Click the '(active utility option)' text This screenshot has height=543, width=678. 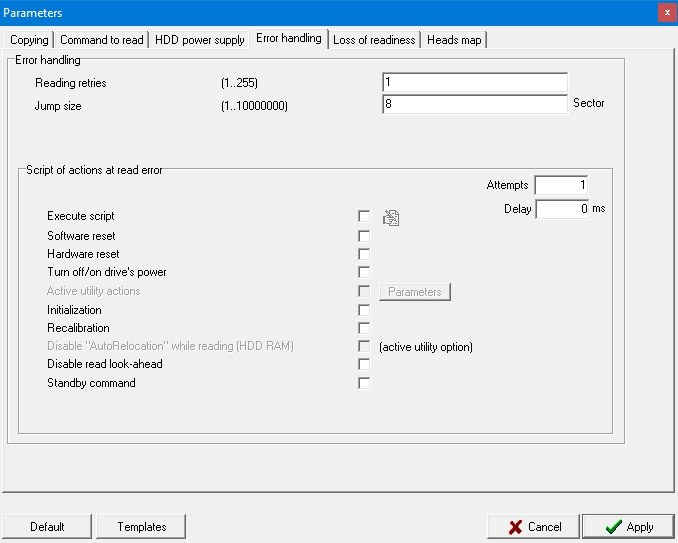point(425,347)
